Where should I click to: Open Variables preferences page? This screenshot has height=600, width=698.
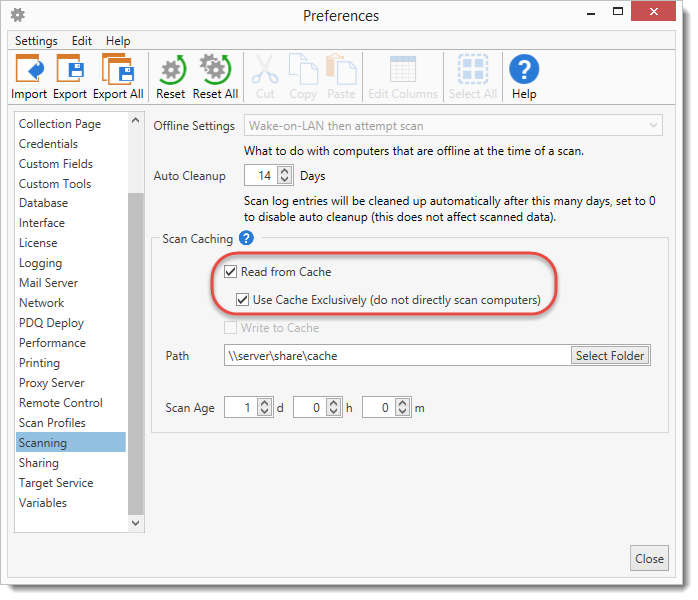[x=43, y=503]
